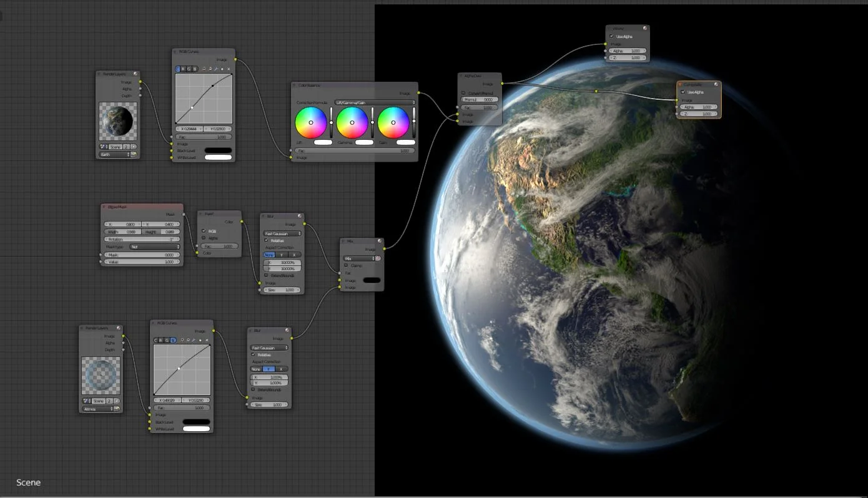This screenshot has width=868, height=498.
Task: Click zoom in icon on top RGB Curves
Action: coord(204,69)
